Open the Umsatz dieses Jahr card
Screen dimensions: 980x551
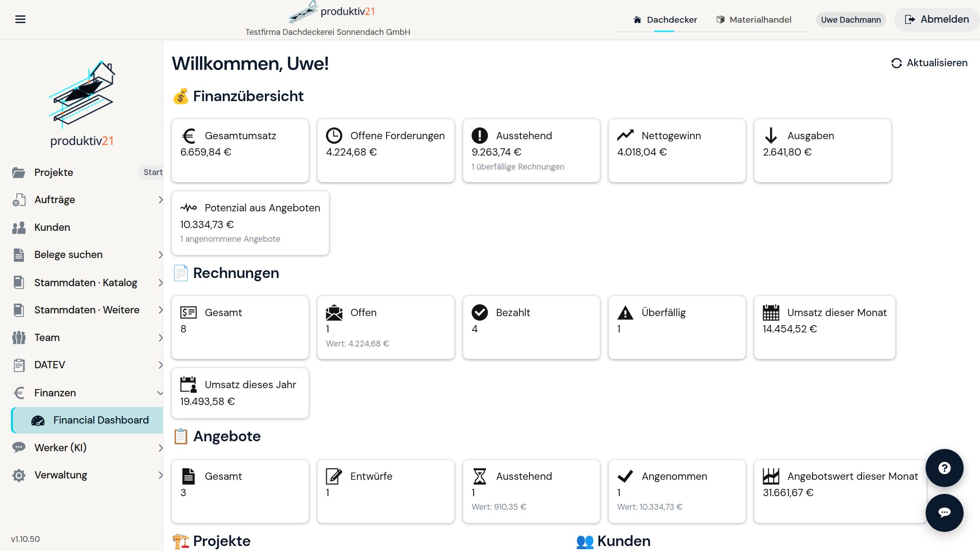240,393
